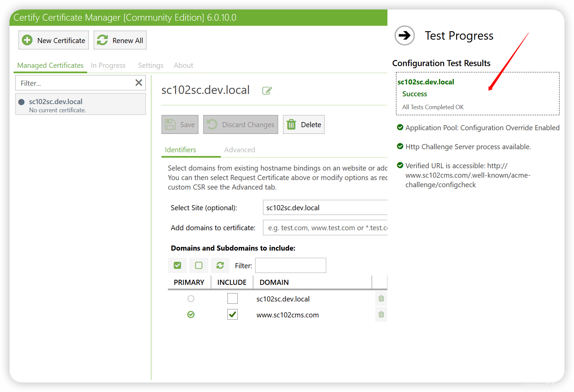The image size is (574, 392).
Task: Click the Test Progress arrow icon
Action: point(404,35)
